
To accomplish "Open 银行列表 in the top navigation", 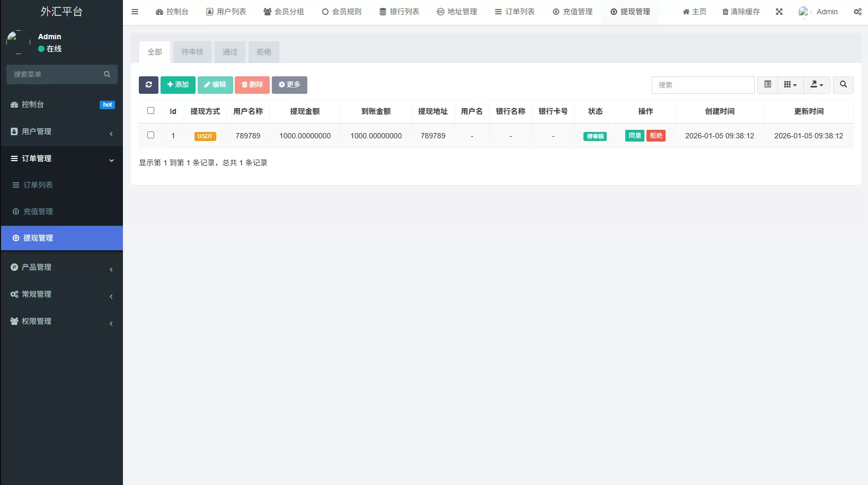I will pos(400,11).
